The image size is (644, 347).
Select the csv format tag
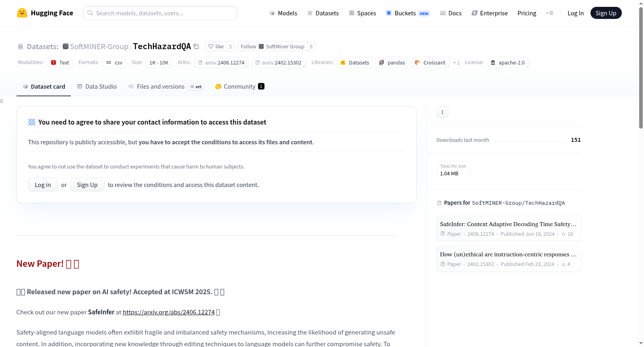(114, 62)
